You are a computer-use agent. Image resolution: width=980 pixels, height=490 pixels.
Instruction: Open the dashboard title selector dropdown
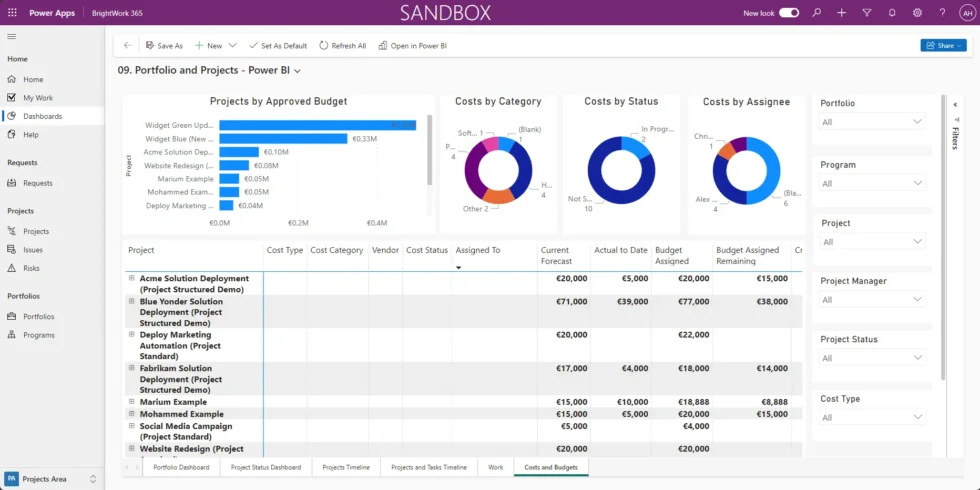click(x=298, y=71)
